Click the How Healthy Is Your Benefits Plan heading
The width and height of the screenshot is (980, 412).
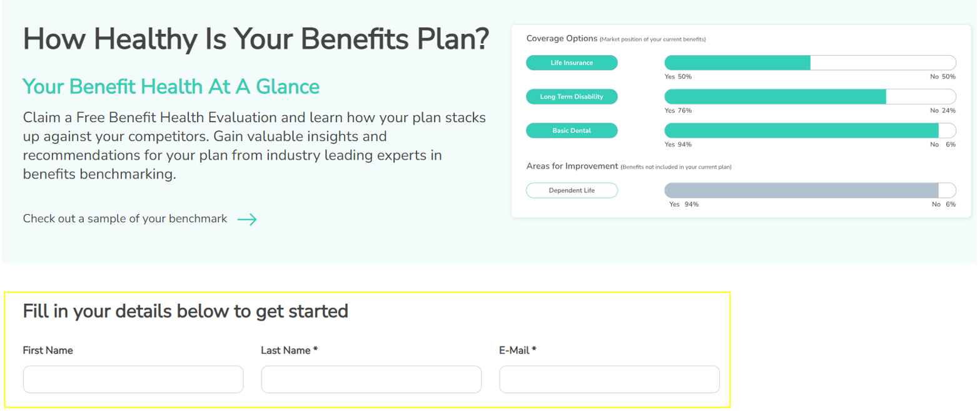256,39
